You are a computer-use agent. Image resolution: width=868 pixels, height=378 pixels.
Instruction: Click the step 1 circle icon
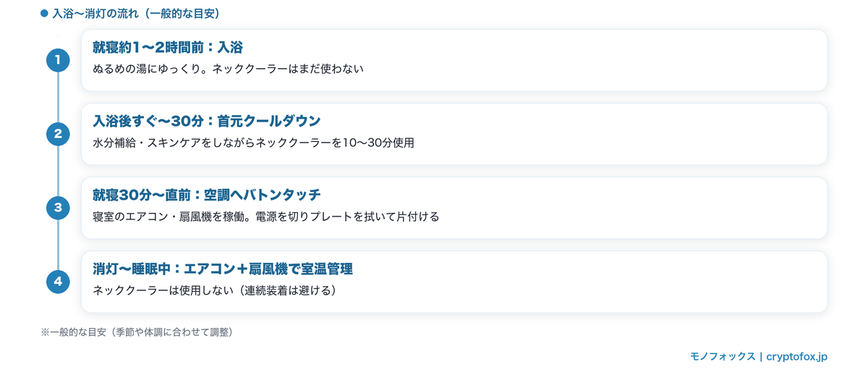coord(58,59)
